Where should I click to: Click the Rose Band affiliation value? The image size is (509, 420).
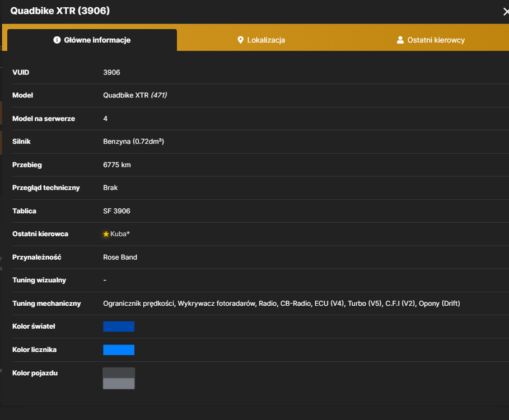pos(120,258)
